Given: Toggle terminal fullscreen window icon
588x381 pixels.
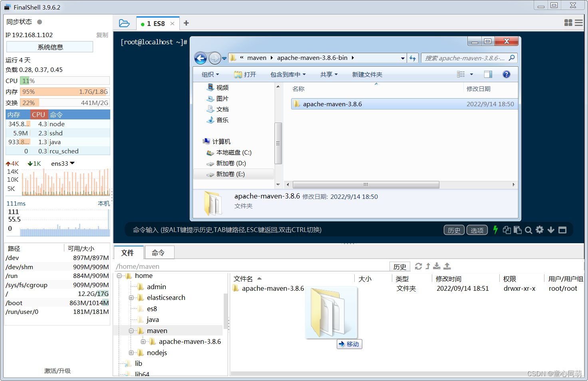Looking at the screenshot, I should tap(562, 230).
